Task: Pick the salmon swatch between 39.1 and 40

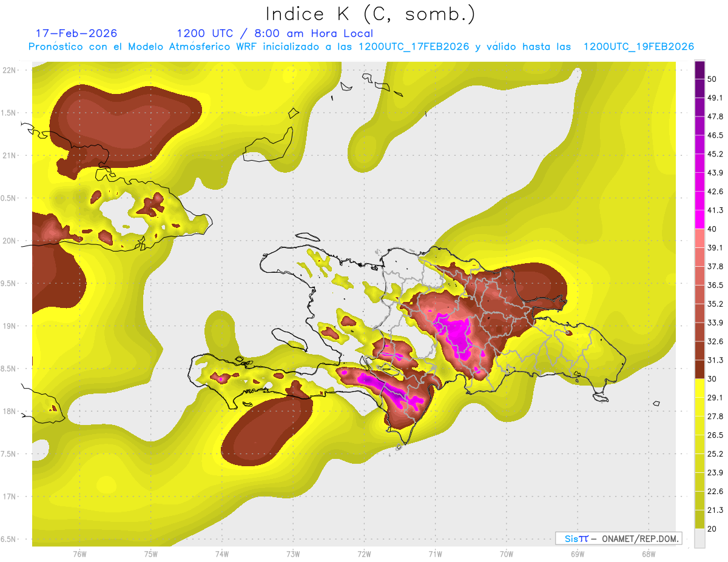Action: 699,238
